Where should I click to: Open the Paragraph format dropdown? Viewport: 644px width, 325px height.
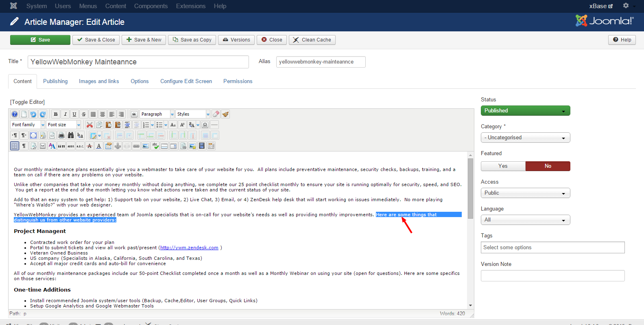tap(157, 114)
